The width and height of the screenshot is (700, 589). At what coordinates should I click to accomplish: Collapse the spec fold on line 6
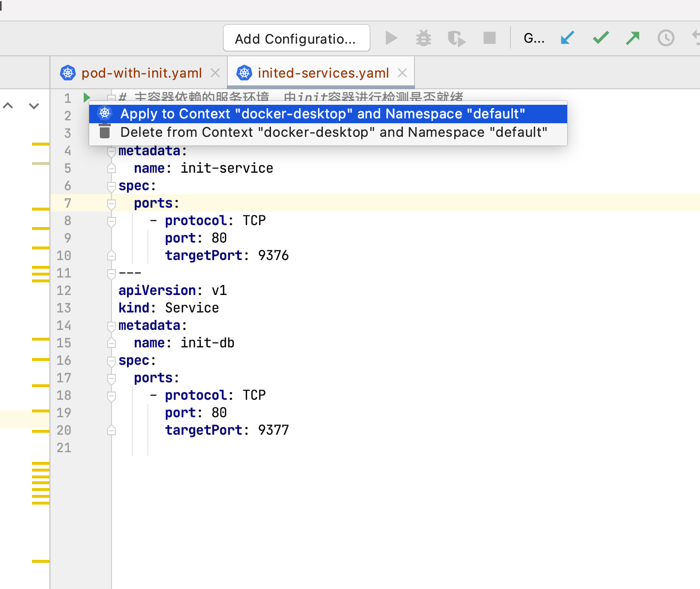click(x=111, y=186)
